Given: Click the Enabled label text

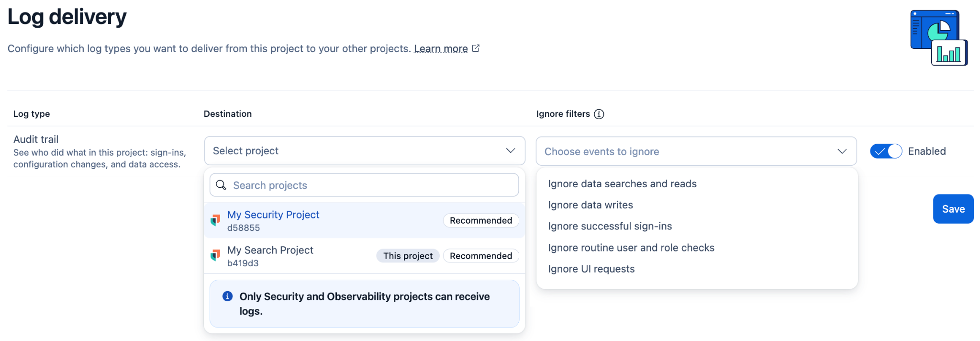Looking at the screenshot, I should click(x=927, y=151).
